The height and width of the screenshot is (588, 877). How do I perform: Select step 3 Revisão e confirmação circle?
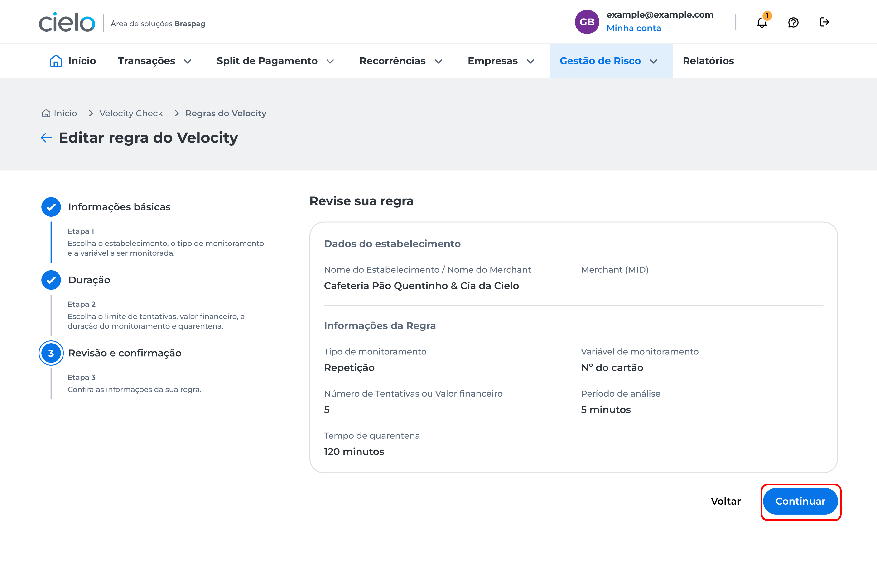point(51,353)
